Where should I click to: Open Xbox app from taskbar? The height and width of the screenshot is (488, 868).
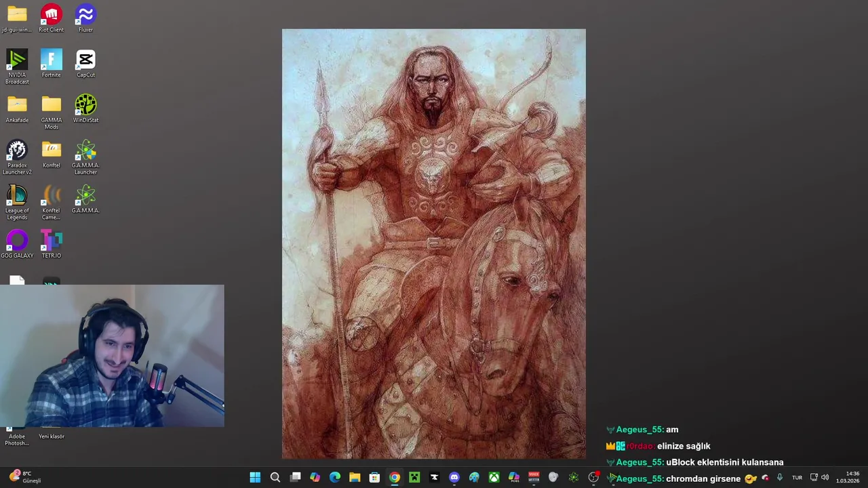click(x=494, y=478)
